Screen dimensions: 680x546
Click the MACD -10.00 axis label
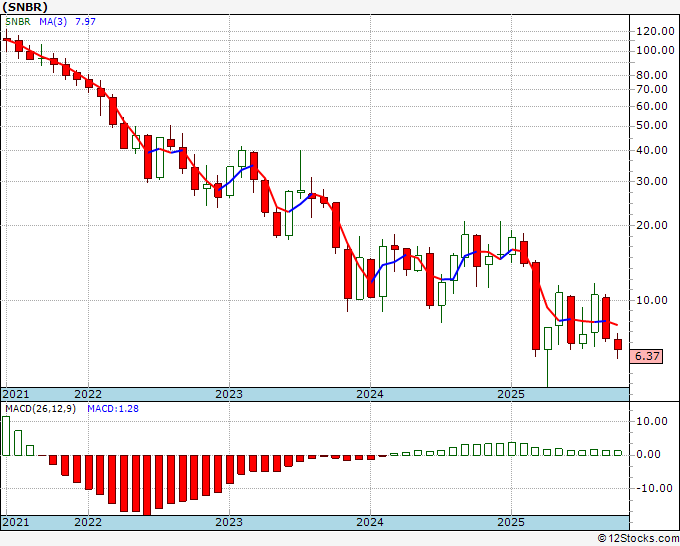[x=655, y=488]
